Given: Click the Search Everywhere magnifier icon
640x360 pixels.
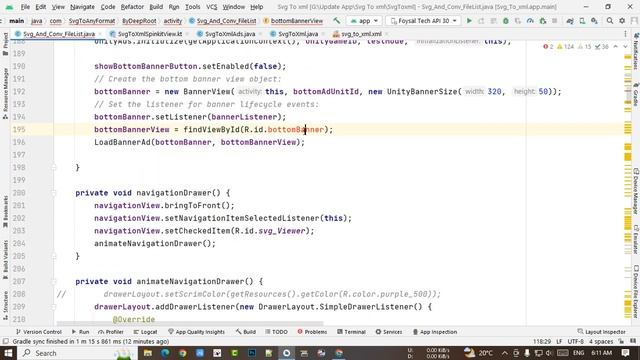Looking at the screenshot, I should coord(609,20).
